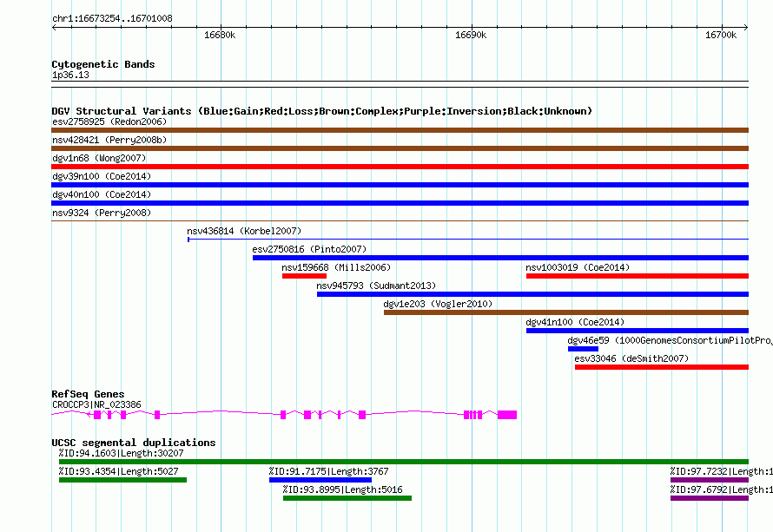
Task: Select the dgv41n100 (Coe2014) blue bar
Action: tap(638, 331)
